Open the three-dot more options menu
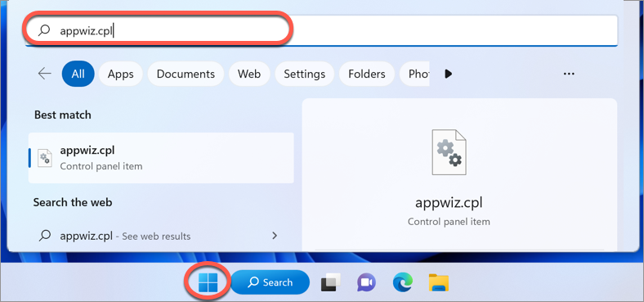The image size is (644, 302). (x=569, y=74)
